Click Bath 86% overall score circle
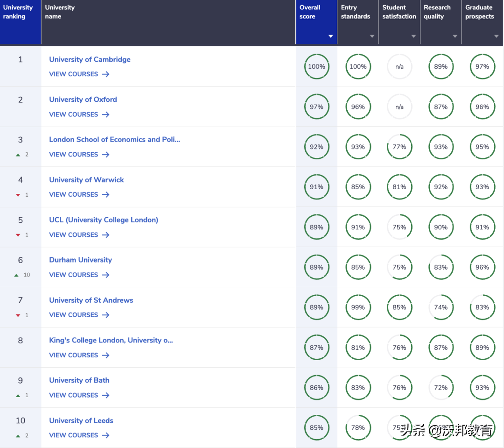Image resolution: width=504 pixels, height=448 pixels. click(316, 387)
